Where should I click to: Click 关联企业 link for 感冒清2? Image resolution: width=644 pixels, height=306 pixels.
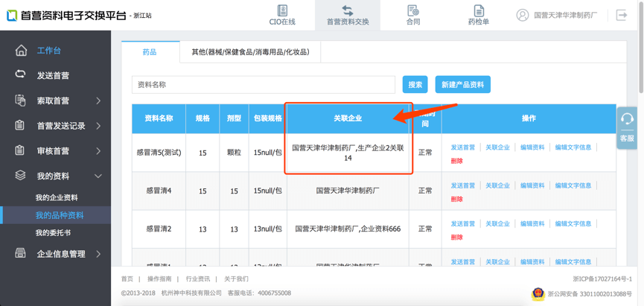pos(498,223)
